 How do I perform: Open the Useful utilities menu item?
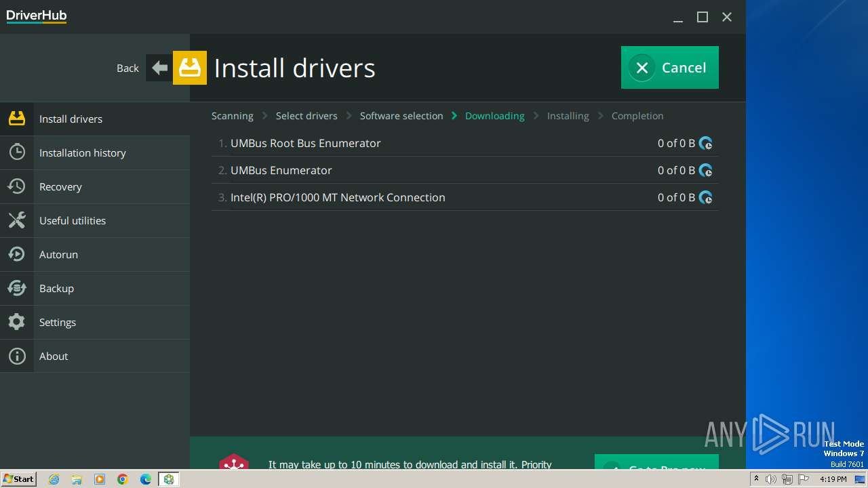click(95, 220)
